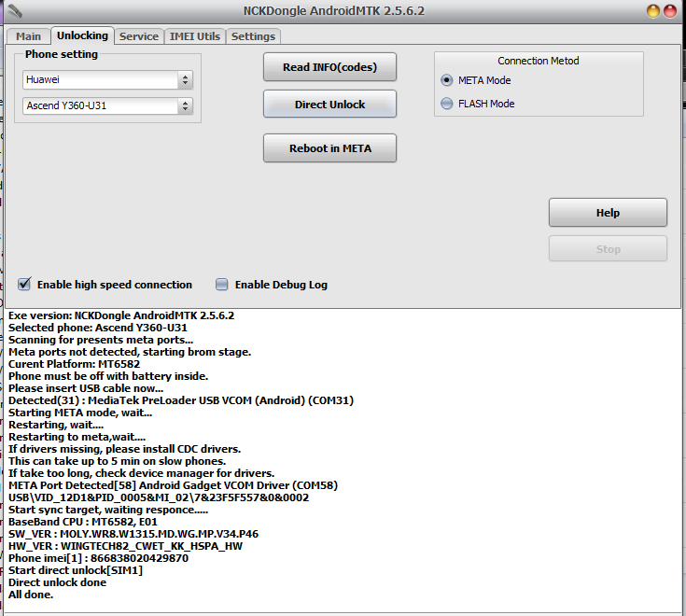Click the window title 'NCKDongle AndroidMTK 2.5.6.2'
Image resolution: width=686 pixels, height=616 pixels.
coord(334,11)
